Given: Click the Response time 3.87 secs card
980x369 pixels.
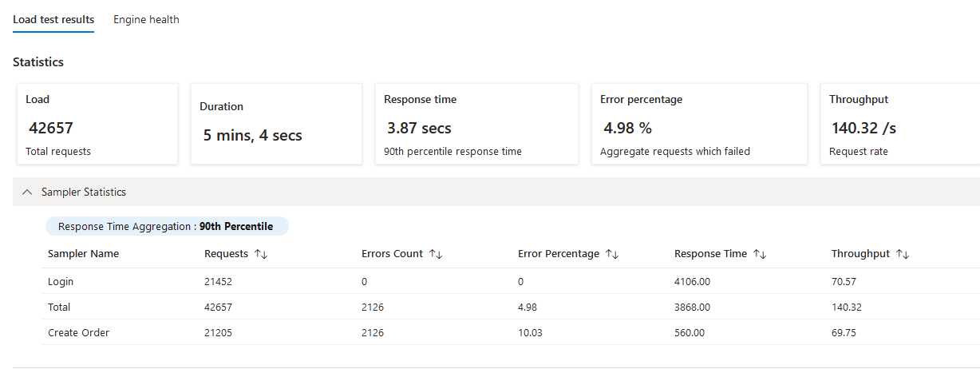Looking at the screenshot, I should pos(476,124).
